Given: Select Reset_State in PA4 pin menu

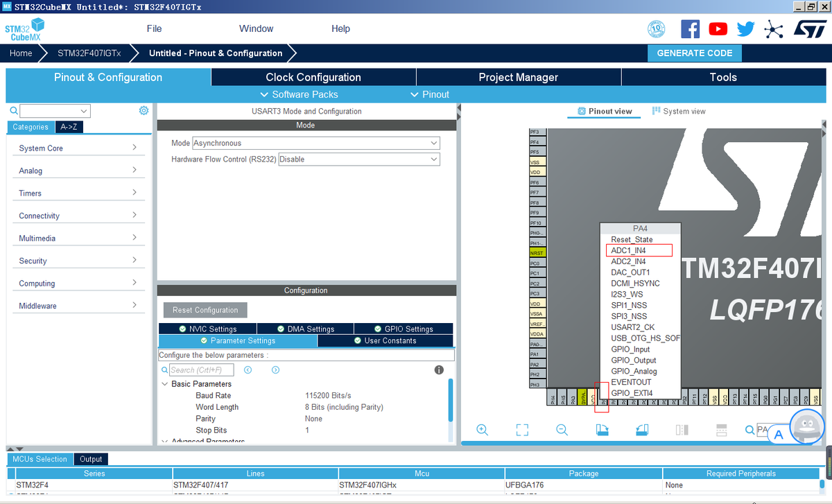Looking at the screenshot, I should pyautogui.click(x=632, y=239).
